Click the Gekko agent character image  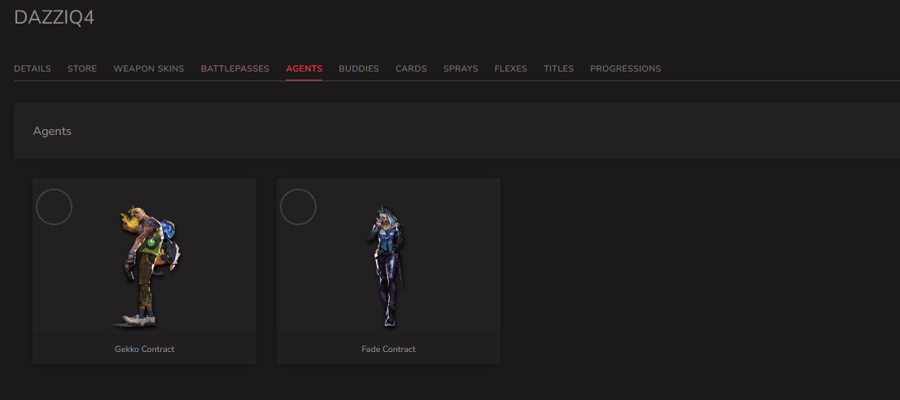[147, 266]
